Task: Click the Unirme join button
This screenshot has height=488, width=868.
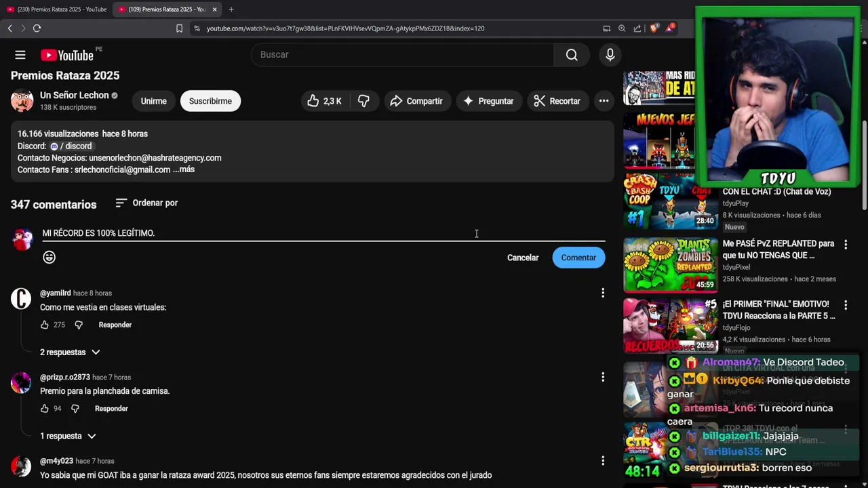Action: (153, 101)
